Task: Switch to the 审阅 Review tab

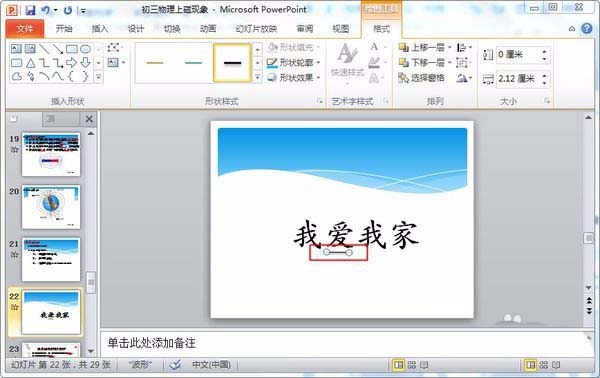Action: [305, 29]
